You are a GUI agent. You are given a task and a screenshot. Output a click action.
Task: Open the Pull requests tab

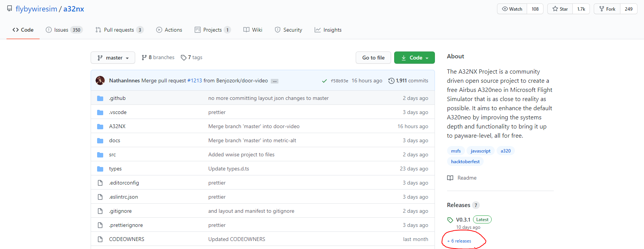(x=119, y=30)
